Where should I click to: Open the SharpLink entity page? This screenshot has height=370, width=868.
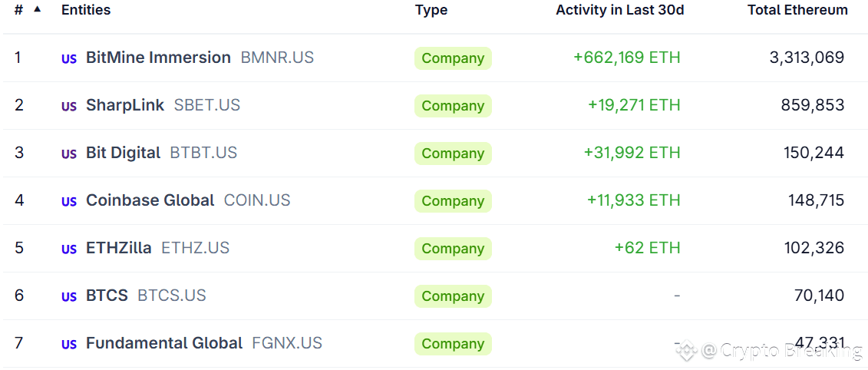coord(125,105)
